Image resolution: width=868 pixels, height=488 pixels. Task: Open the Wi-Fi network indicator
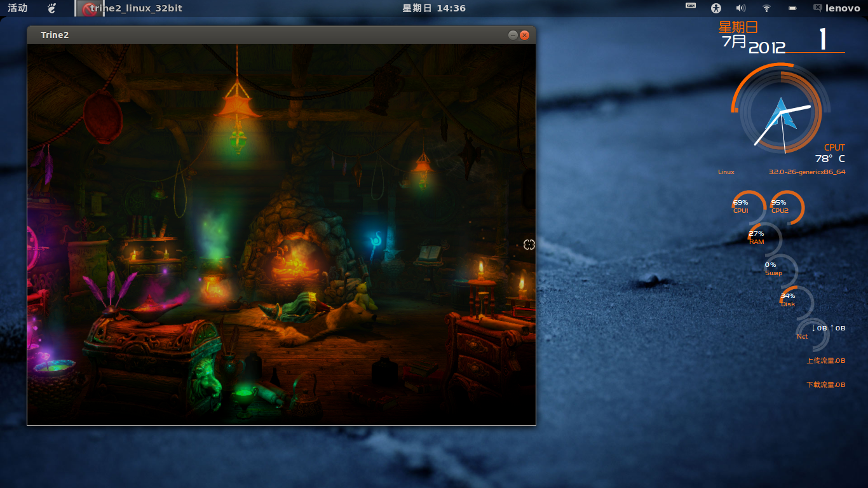(767, 8)
